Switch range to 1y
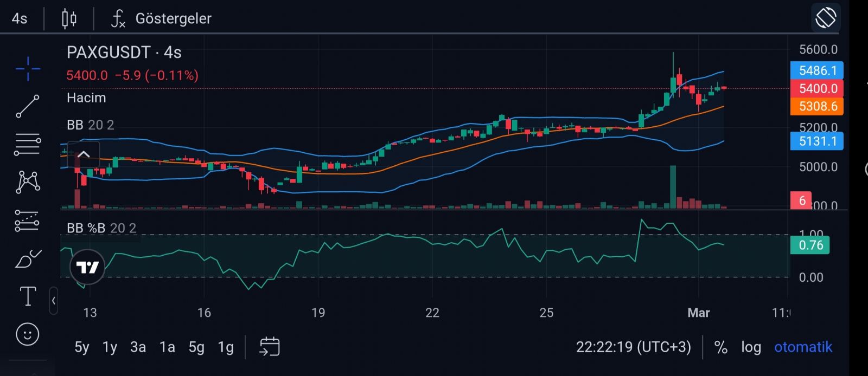 [110, 347]
